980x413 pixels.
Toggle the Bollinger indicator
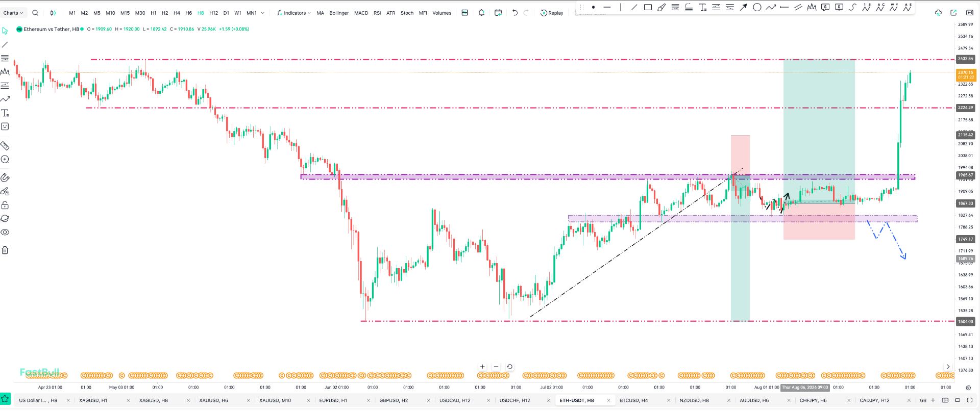click(x=339, y=13)
